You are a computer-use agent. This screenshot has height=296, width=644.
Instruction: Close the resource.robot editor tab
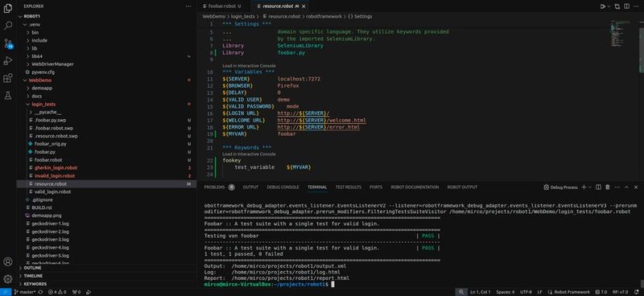point(303,6)
